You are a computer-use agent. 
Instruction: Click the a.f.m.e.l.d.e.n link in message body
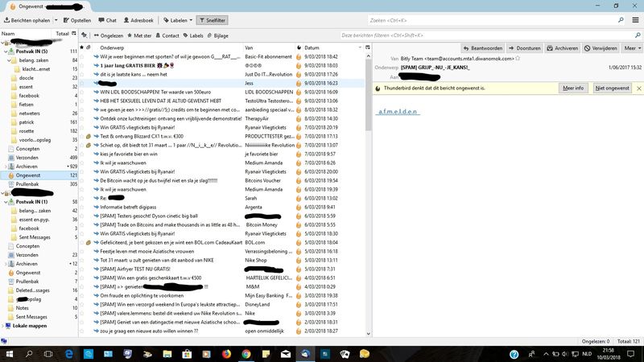pyautogui.click(x=398, y=111)
